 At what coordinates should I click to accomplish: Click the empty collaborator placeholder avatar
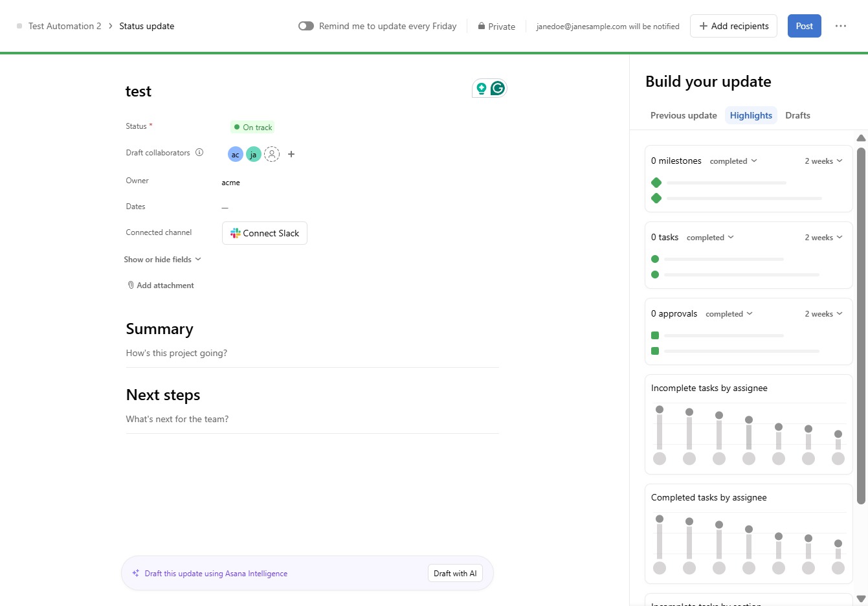272,154
